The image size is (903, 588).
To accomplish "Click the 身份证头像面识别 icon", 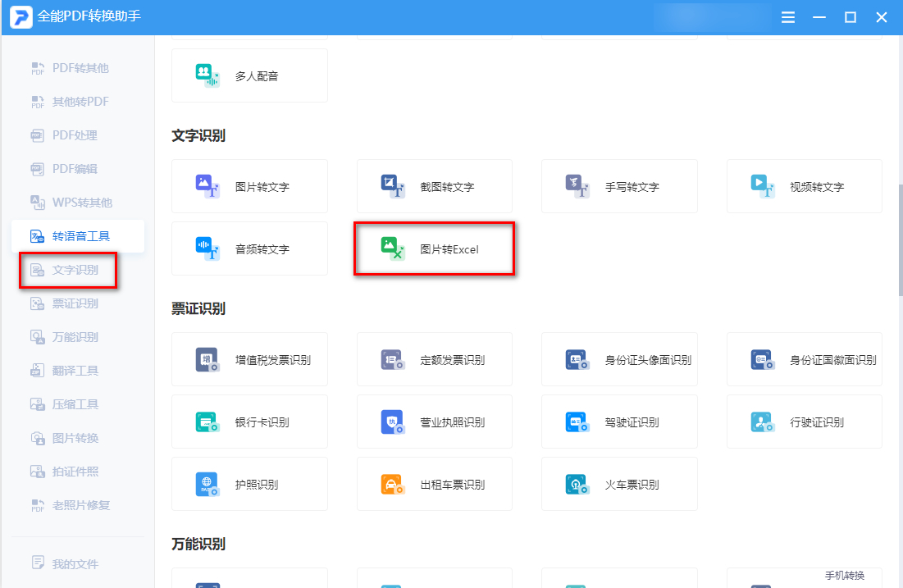I will [x=577, y=359].
